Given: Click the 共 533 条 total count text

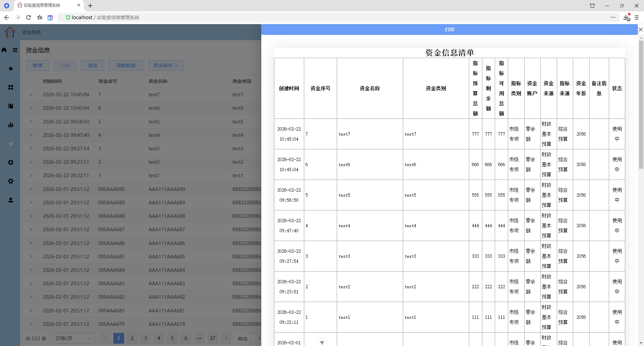Looking at the screenshot, I should 36,338.
